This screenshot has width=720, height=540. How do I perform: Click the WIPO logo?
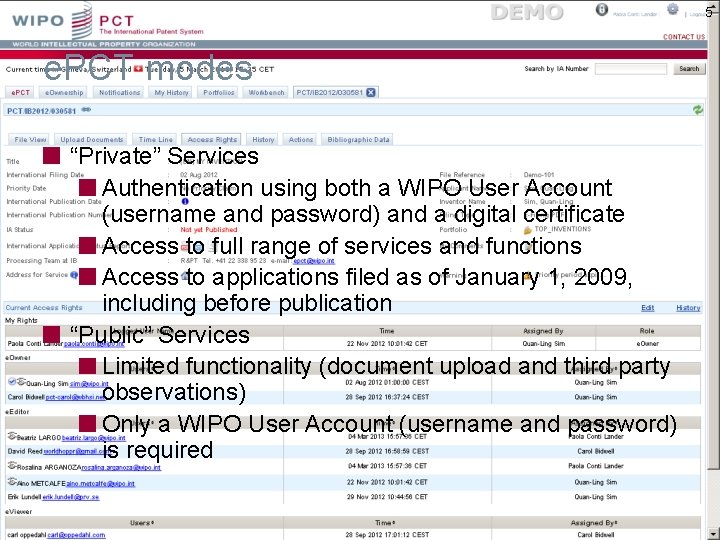coord(51,21)
